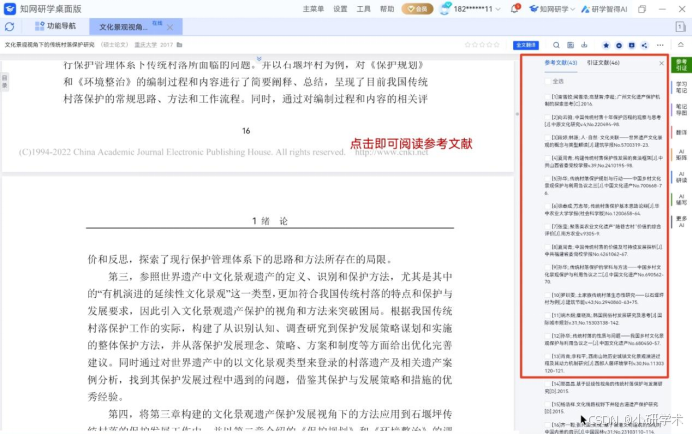Click the refresh icon left of 功能导航
The image size is (692, 434).
click(9, 27)
